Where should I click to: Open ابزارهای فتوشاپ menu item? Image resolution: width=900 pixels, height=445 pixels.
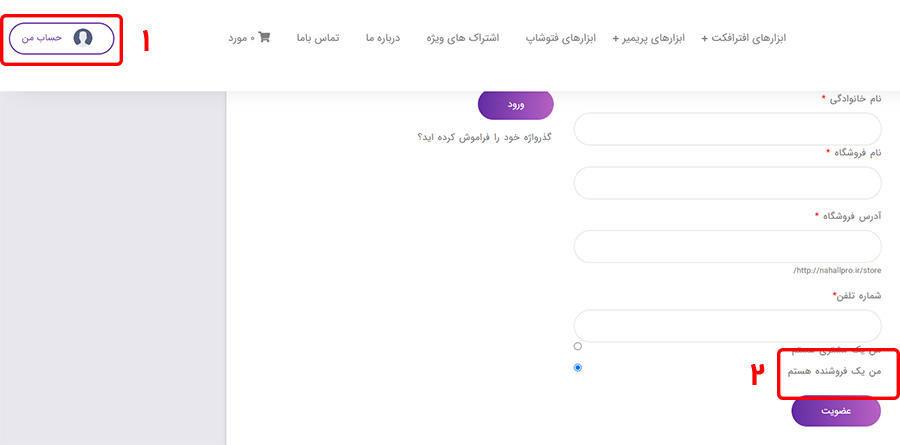tap(561, 38)
